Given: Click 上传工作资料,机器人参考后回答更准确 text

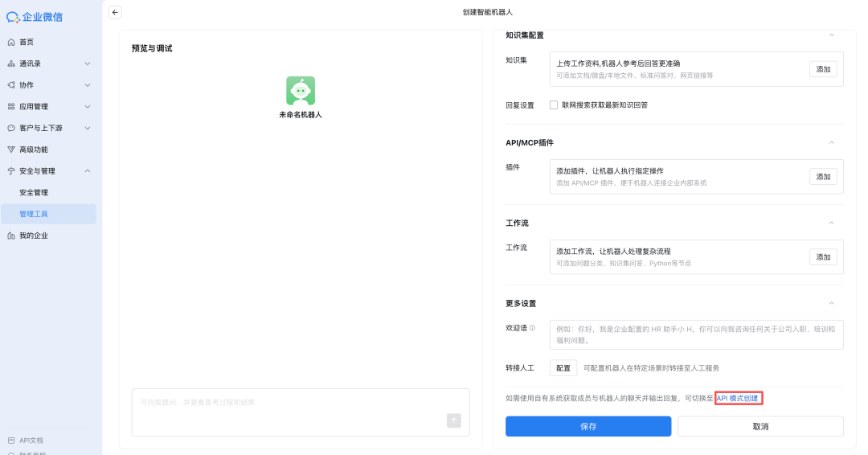Looking at the screenshot, I should pyautogui.click(x=618, y=64).
